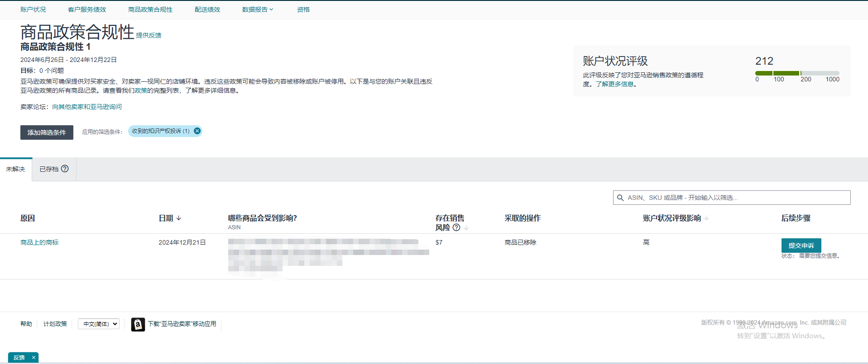Open the 商品上的商标 reason link

[39, 242]
